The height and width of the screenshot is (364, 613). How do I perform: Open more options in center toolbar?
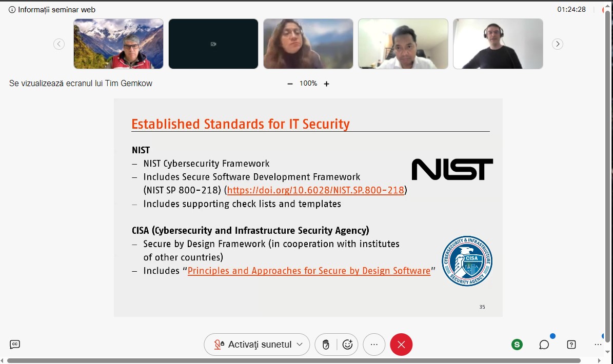[374, 345]
